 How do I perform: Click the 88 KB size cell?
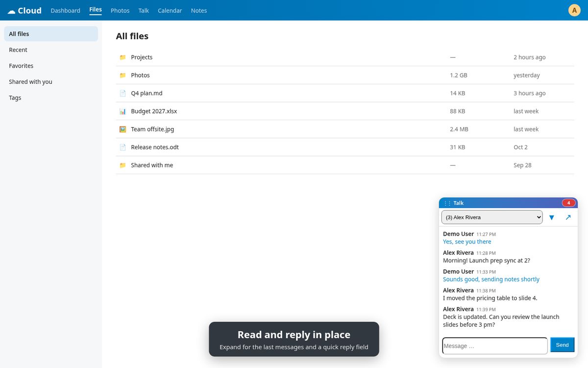point(457,111)
